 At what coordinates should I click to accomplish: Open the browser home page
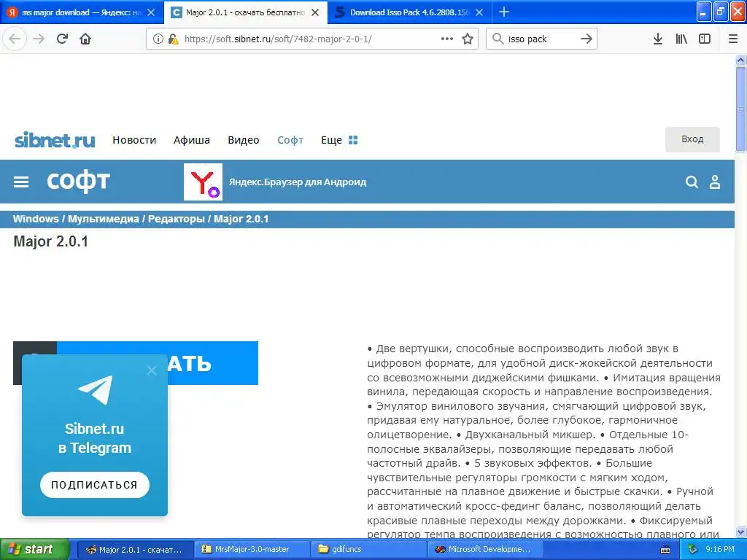click(85, 39)
